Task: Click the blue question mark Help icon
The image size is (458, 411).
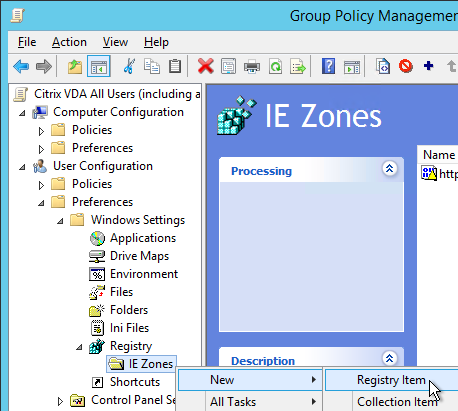Action: click(328, 66)
